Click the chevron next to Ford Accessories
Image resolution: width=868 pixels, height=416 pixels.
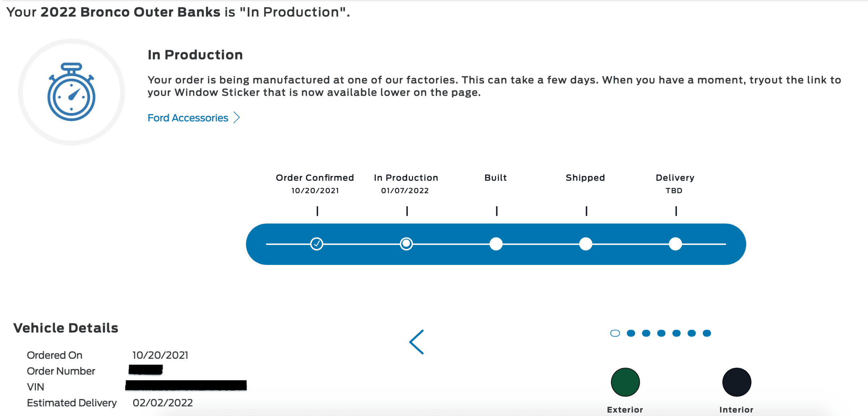[237, 117]
